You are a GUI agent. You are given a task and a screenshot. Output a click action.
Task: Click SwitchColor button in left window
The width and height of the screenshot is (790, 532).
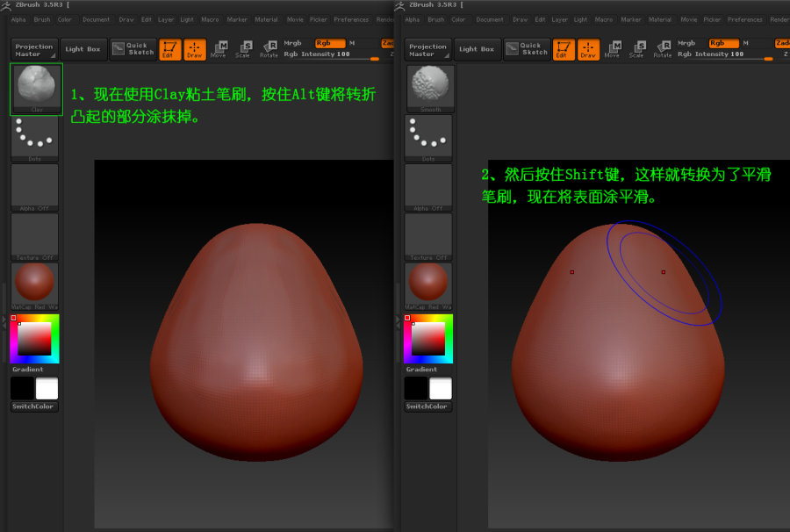34,406
